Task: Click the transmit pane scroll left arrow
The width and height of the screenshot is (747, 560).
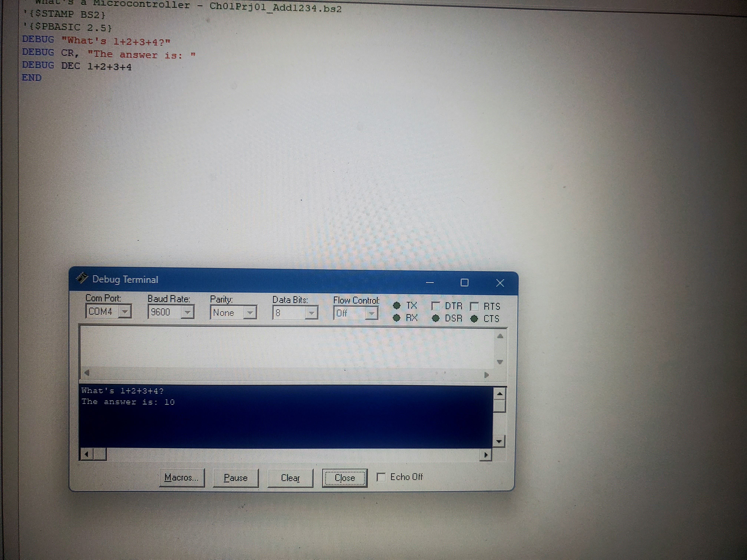Action: [x=87, y=373]
